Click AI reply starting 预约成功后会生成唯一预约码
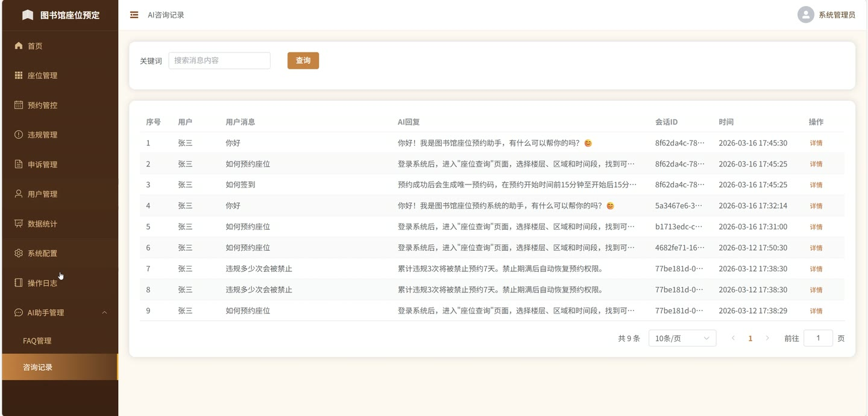The width and height of the screenshot is (868, 416). [517, 184]
